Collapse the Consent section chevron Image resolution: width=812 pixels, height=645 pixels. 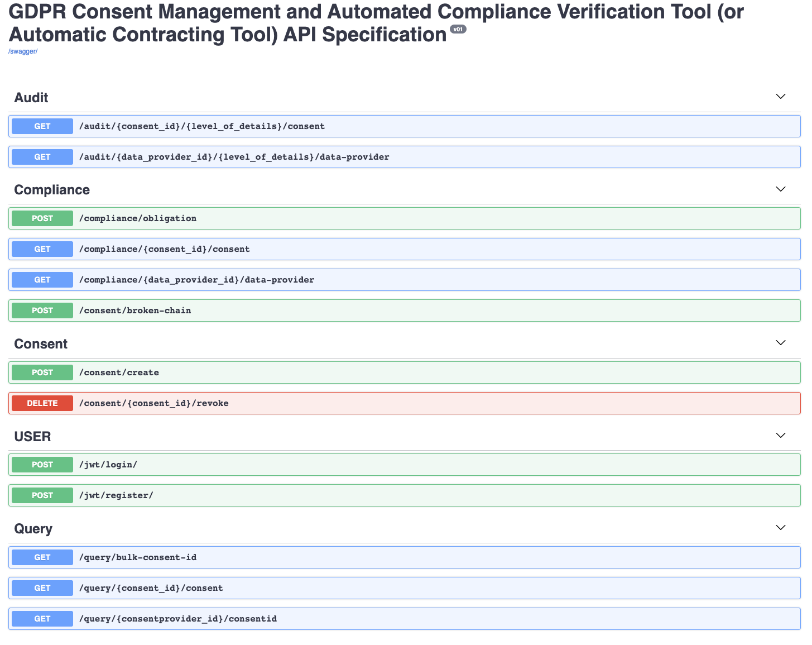[781, 343]
